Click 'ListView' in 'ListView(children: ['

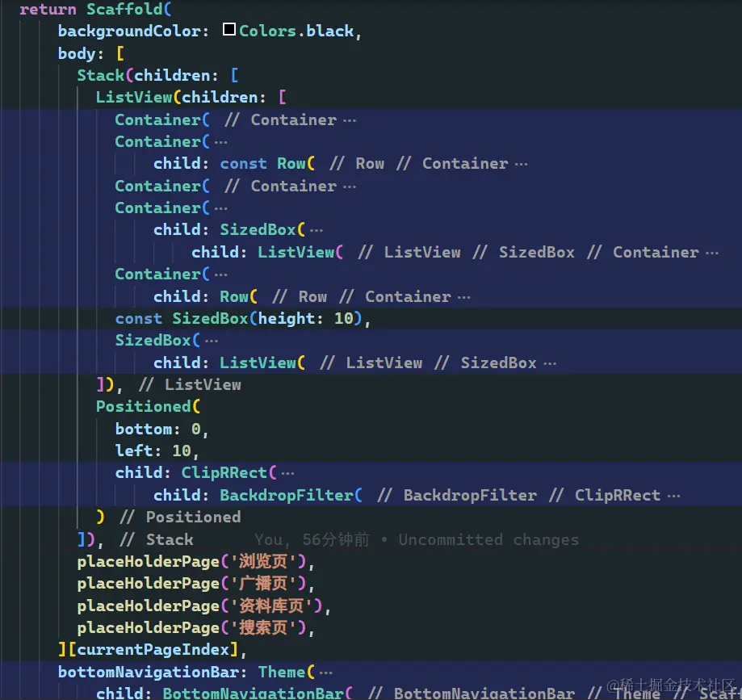coord(134,98)
